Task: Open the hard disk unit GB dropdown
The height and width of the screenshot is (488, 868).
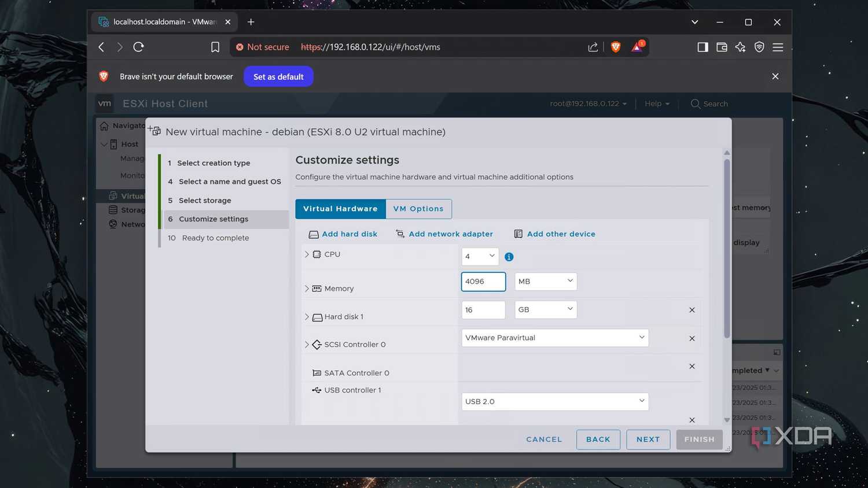Action: [546, 310]
